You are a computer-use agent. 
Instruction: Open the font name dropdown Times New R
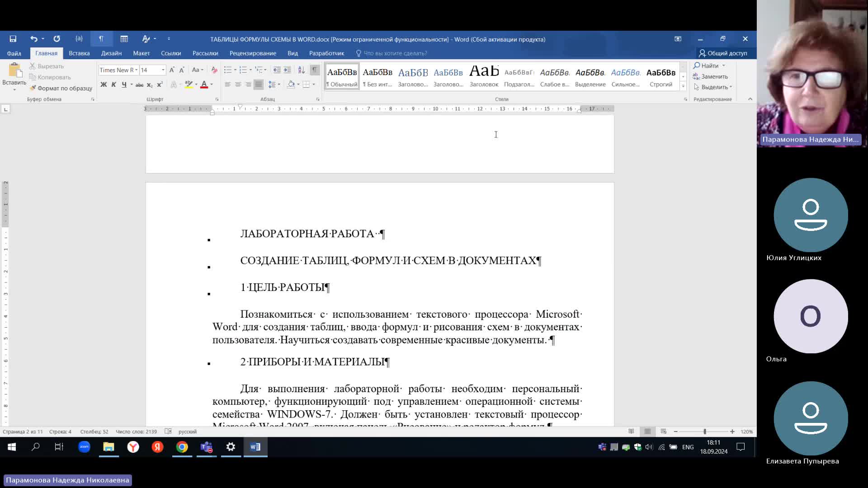coord(136,70)
